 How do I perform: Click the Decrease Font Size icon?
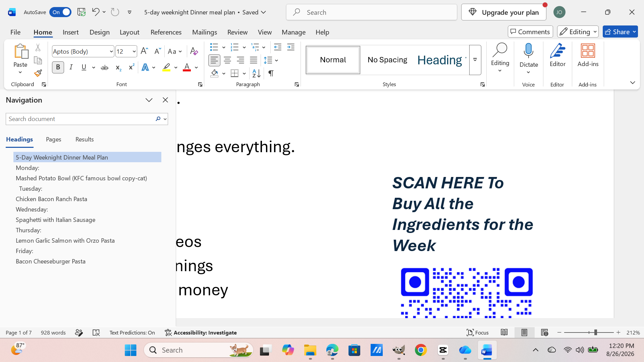[x=157, y=51]
